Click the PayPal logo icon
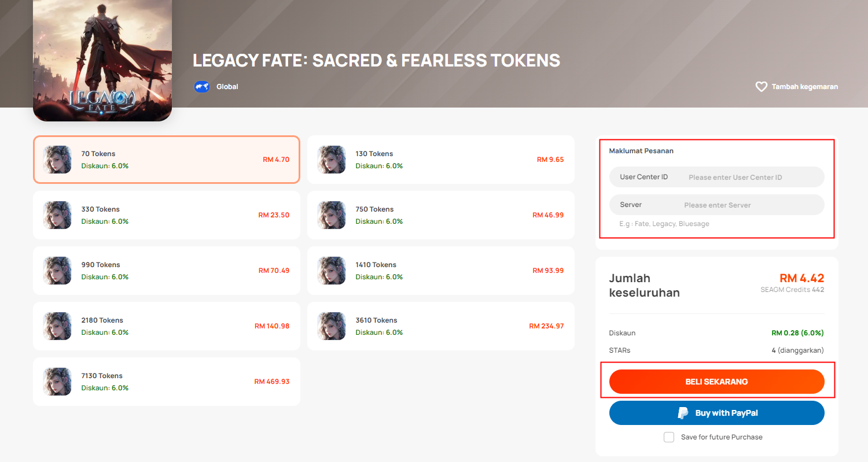The image size is (868, 462). pyautogui.click(x=683, y=413)
